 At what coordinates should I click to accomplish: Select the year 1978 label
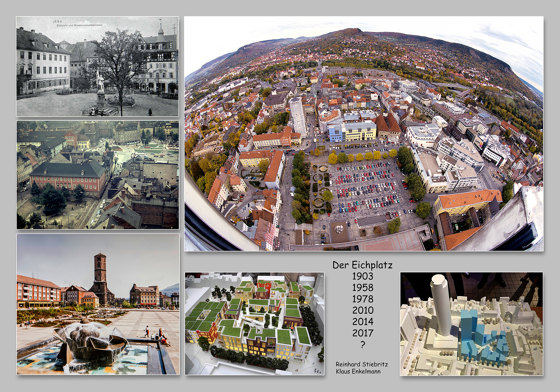[x=363, y=299]
